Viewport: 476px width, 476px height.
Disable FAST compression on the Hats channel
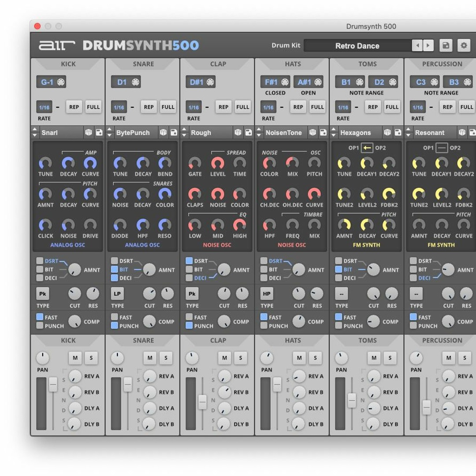264,317
